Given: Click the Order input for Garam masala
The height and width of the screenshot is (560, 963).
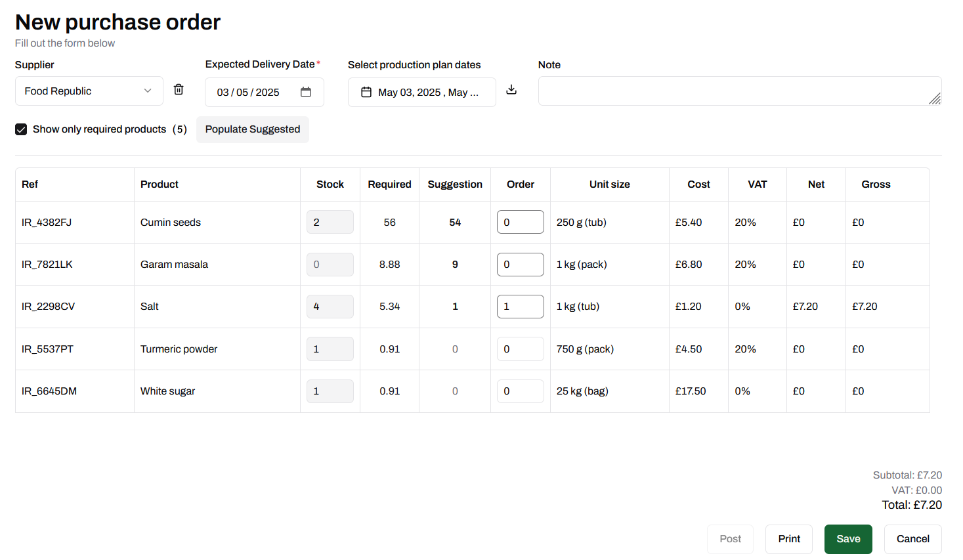Looking at the screenshot, I should (x=520, y=264).
